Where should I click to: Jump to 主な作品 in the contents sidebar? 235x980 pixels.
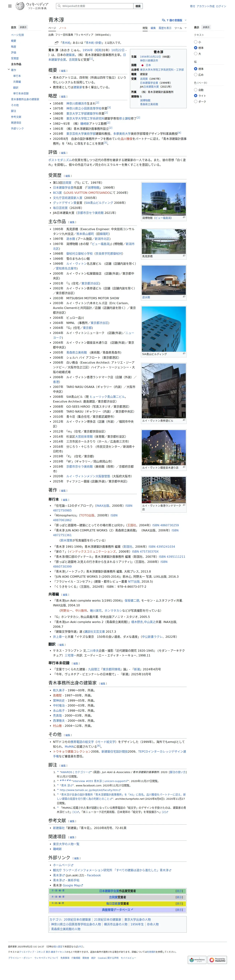click(x=16, y=64)
